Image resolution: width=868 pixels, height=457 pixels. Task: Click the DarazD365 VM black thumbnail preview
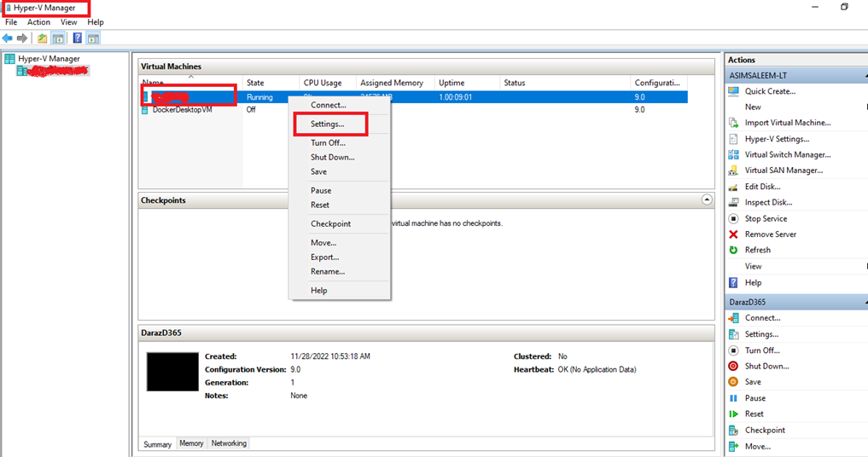(x=172, y=372)
